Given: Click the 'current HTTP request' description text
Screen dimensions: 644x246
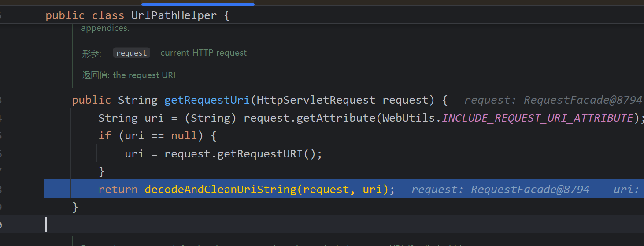Looking at the screenshot, I should 204,53.
